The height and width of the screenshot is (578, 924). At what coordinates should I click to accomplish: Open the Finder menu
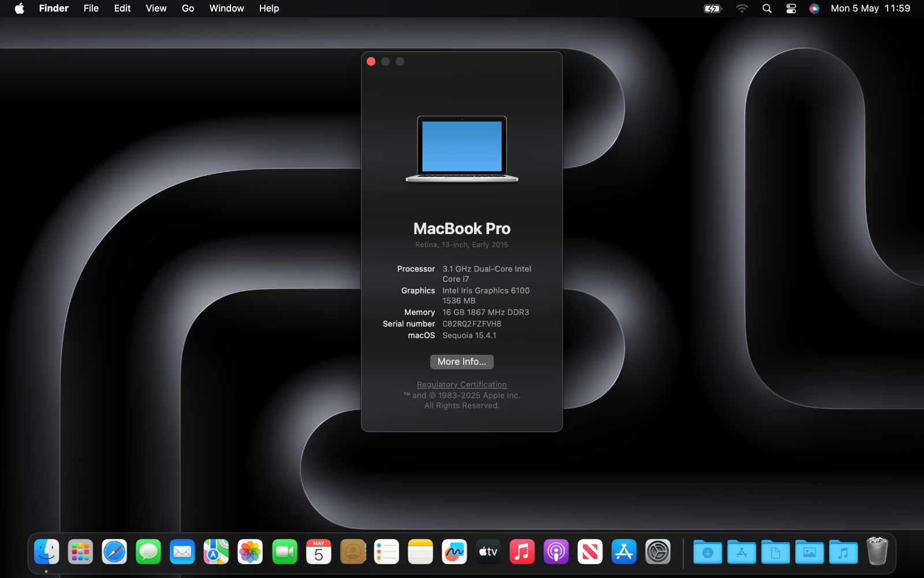point(54,8)
